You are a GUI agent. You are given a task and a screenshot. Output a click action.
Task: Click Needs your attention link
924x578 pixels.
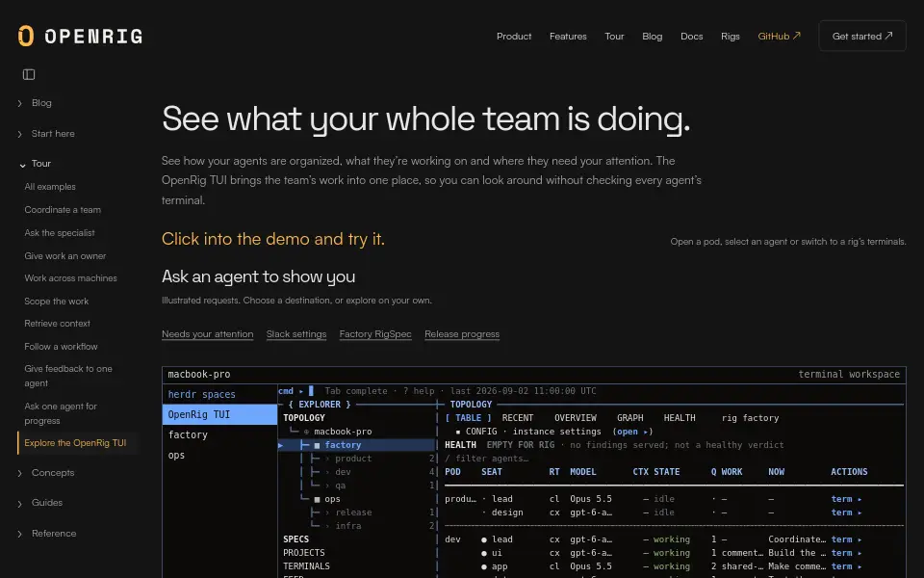coord(208,334)
